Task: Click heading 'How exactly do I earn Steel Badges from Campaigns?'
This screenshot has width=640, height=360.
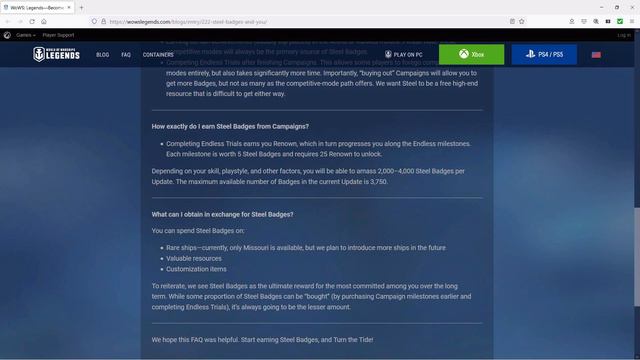Action: coord(230,127)
